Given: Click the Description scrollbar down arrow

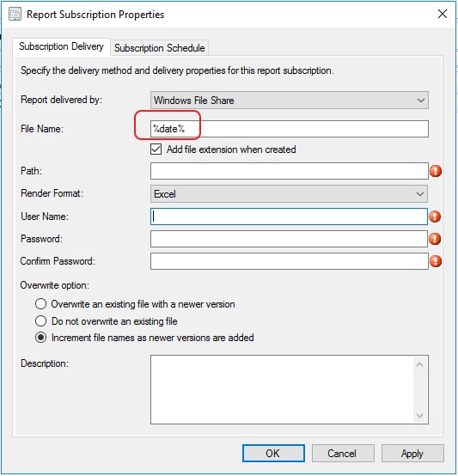Looking at the screenshot, I should click(419, 415).
